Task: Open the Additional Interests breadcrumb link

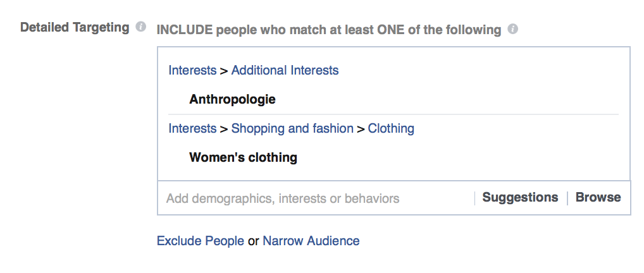Action: tap(285, 70)
